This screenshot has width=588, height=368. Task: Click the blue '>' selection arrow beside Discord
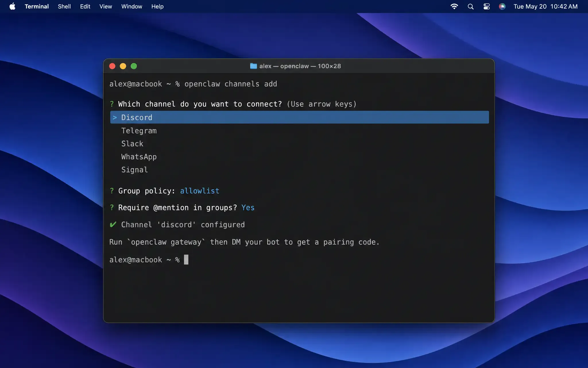(x=115, y=118)
